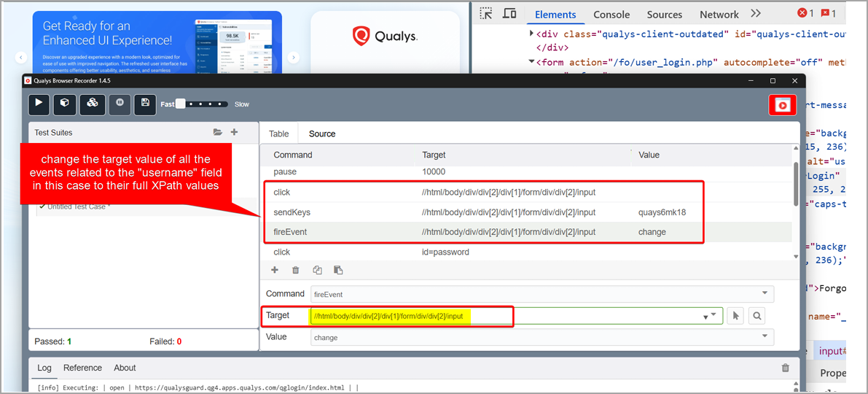Click the Failed: 0 counter
Image resolution: width=868 pixels, height=394 pixels.
click(165, 341)
